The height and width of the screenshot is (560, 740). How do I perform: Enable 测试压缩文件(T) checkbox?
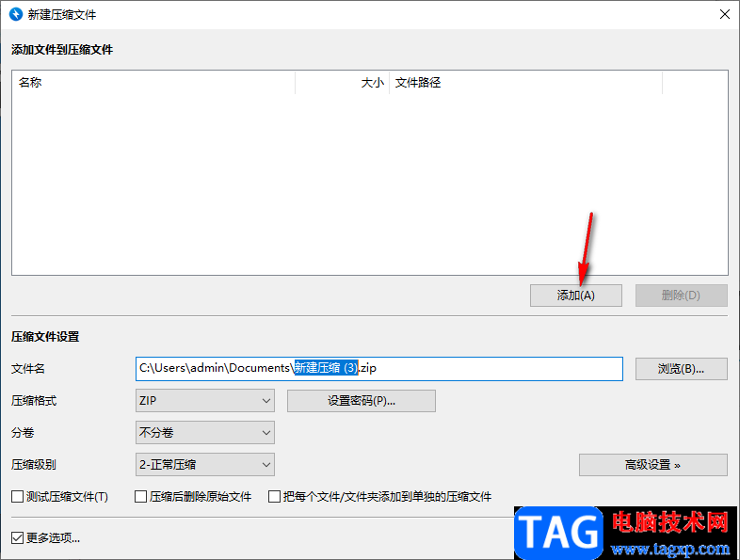pos(18,496)
